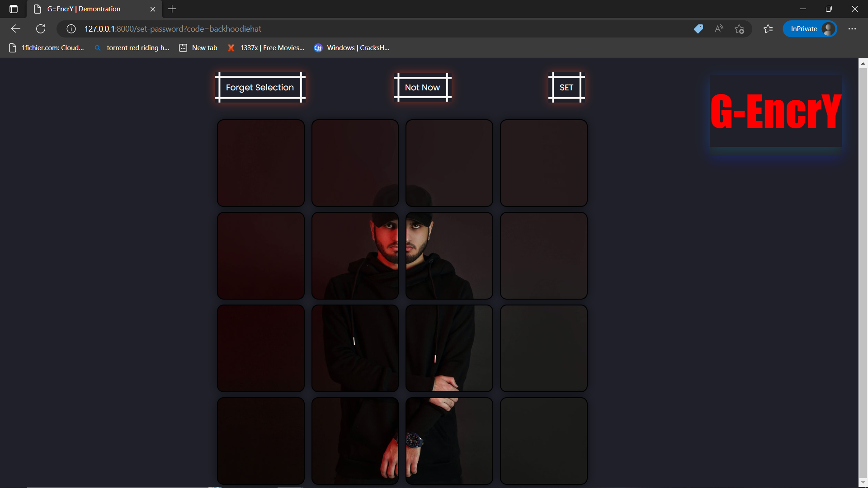Dismiss with the Not Now button
Viewport: 868px width, 488px height.
422,87
